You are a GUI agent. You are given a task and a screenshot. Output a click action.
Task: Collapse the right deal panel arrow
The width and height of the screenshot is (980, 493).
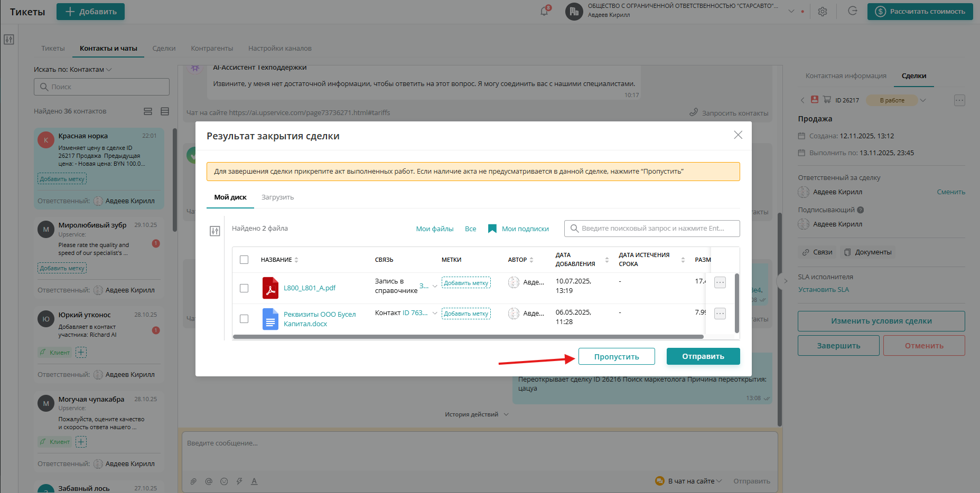785,281
